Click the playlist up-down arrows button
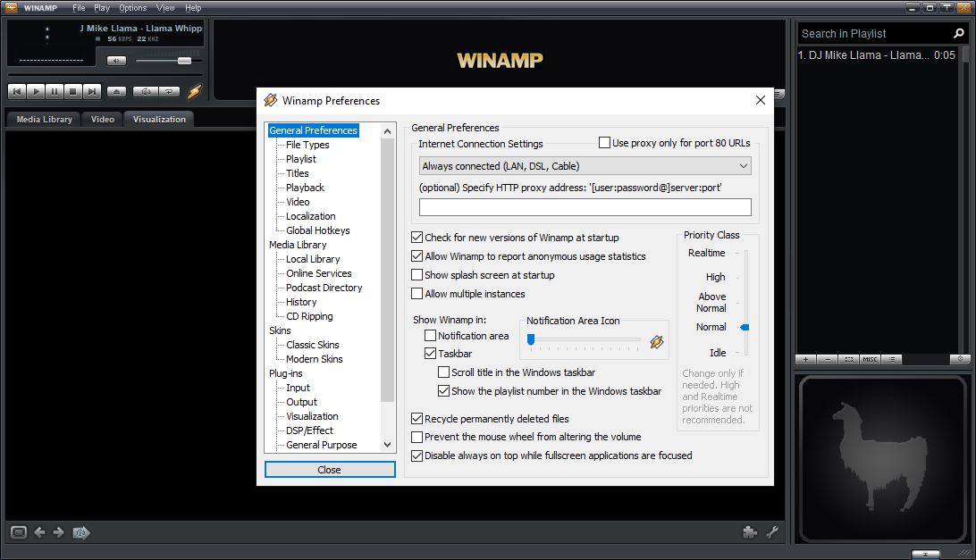Screen dimensions: 976x560 pyautogui.click(x=960, y=359)
